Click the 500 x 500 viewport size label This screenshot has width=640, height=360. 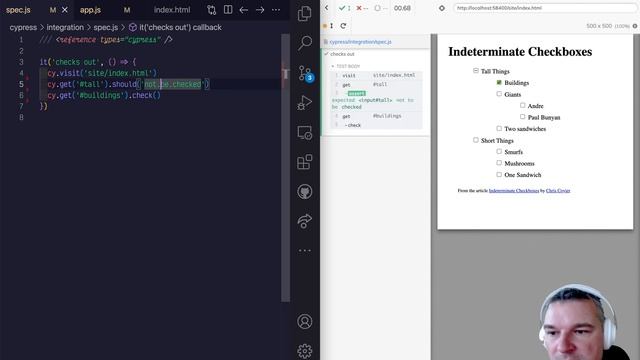(599, 26)
